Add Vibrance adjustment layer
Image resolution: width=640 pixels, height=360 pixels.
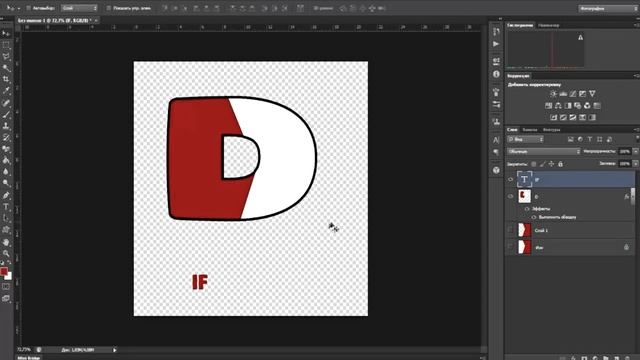[x=592, y=94]
